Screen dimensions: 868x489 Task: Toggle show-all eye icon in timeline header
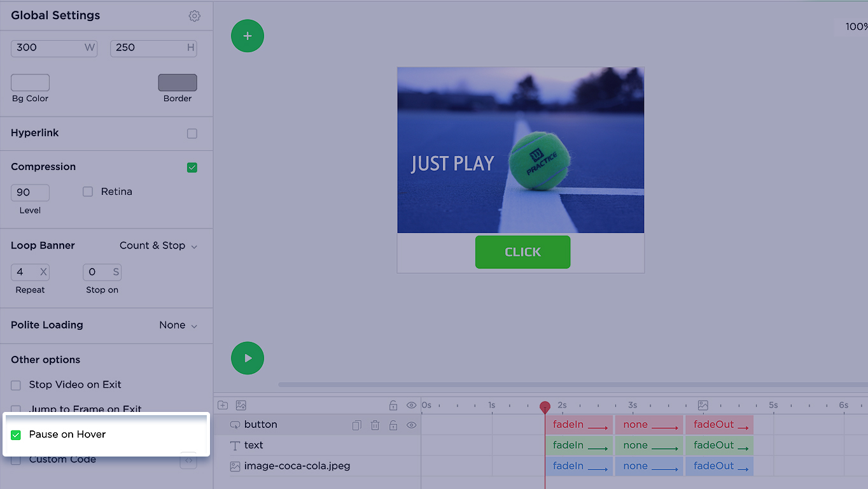pos(412,405)
